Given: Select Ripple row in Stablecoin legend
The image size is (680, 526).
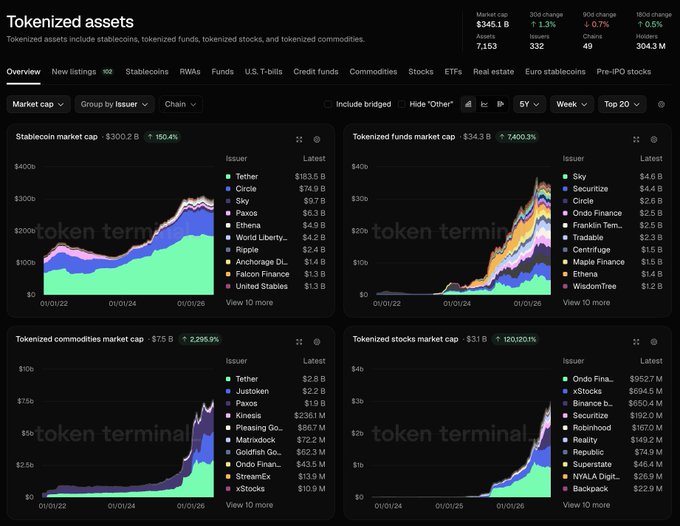Looking at the screenshot, I should [275, 250].
